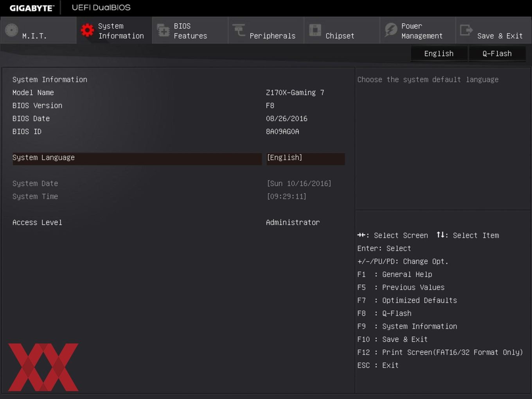Click the F10 Save & Exit hint
532x399 pixels.
(392, 340)
